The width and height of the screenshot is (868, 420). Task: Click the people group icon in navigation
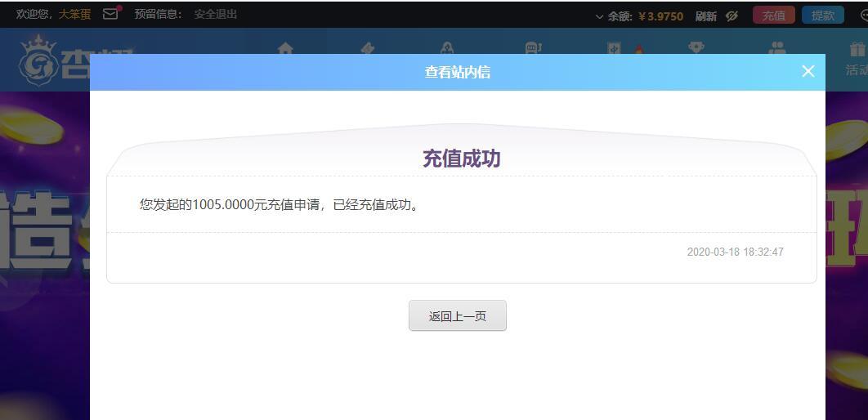(777, 47)
